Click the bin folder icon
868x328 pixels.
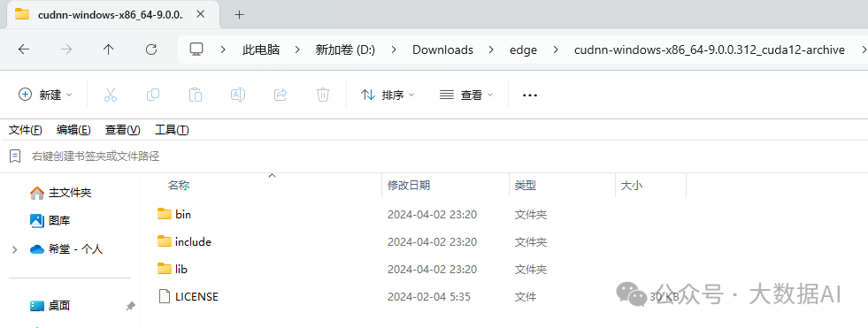click(165, 214)
